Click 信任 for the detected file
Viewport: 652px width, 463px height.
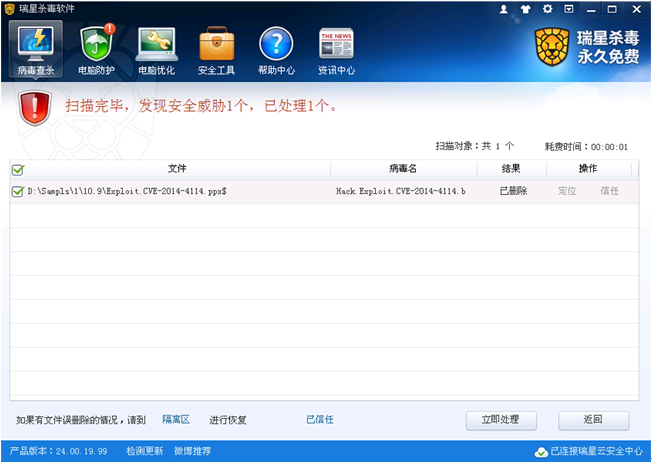[610, 191]
